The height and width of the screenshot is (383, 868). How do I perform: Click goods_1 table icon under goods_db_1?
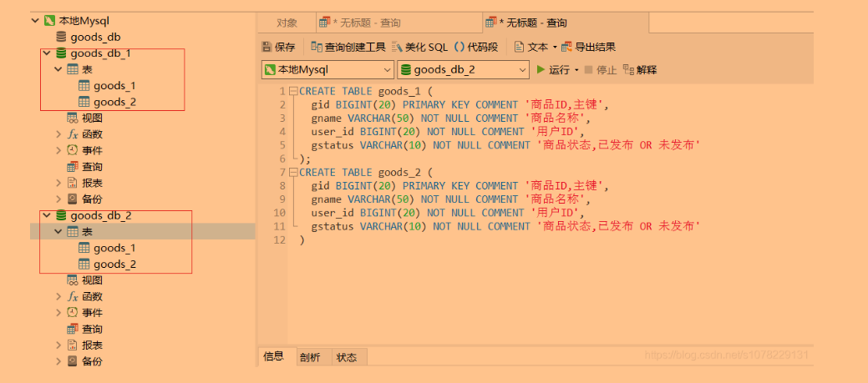(84, 86)
